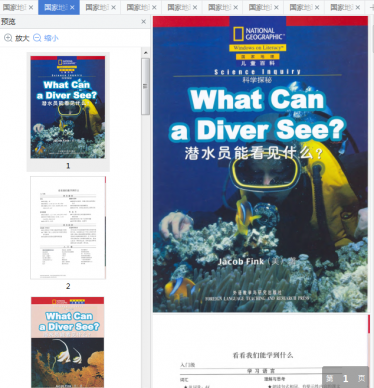The width and height of the screenshot is (374, 388).
Task: Close the last visible document tab
Action: tap(358, 7)
